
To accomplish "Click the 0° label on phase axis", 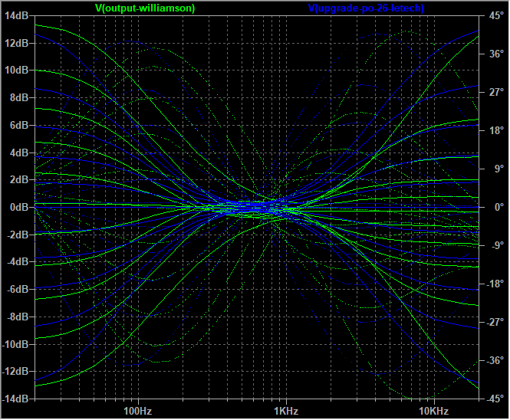I will pos(499,207).
